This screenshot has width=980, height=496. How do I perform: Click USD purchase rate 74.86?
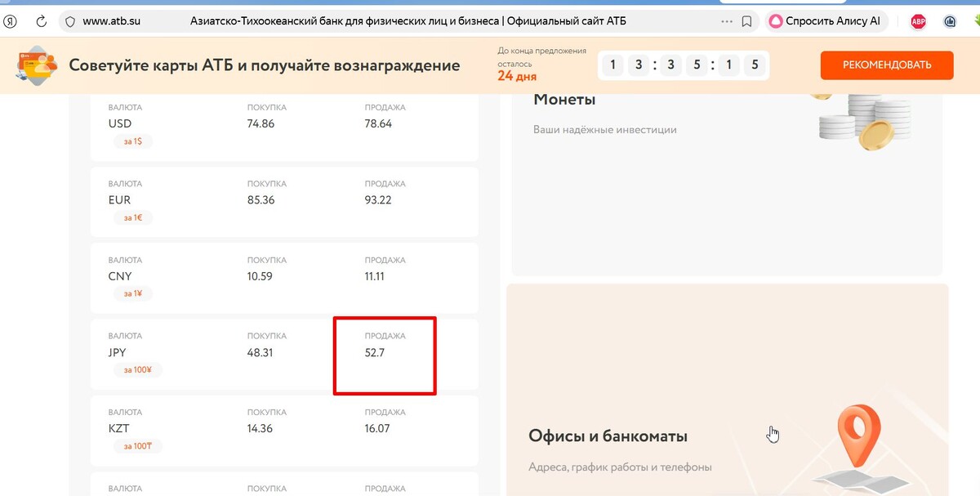point(261,124)
